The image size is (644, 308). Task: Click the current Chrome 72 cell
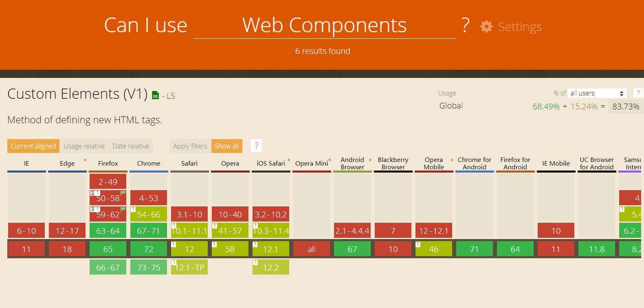[x=149, y=249]
